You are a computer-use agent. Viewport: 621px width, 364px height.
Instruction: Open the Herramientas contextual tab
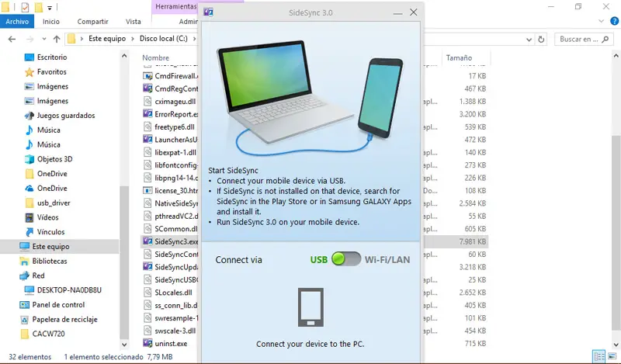point(175,7)
